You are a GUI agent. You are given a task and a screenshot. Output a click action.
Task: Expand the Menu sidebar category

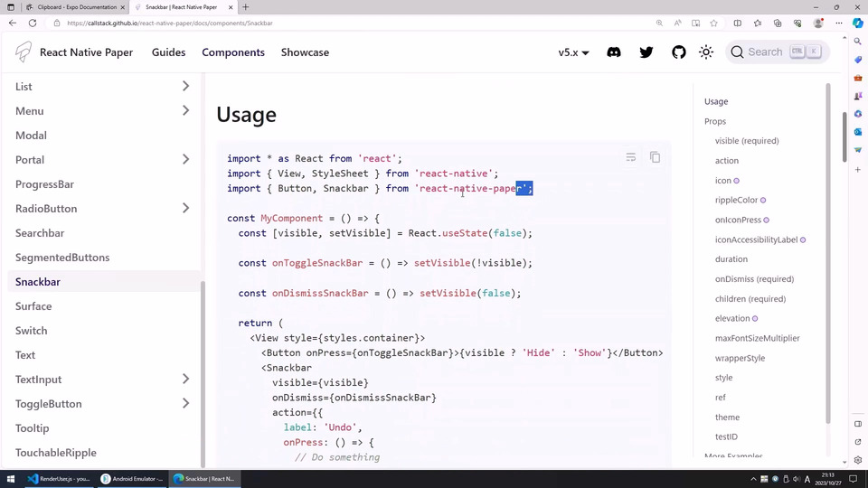click(x=185, y=110)
